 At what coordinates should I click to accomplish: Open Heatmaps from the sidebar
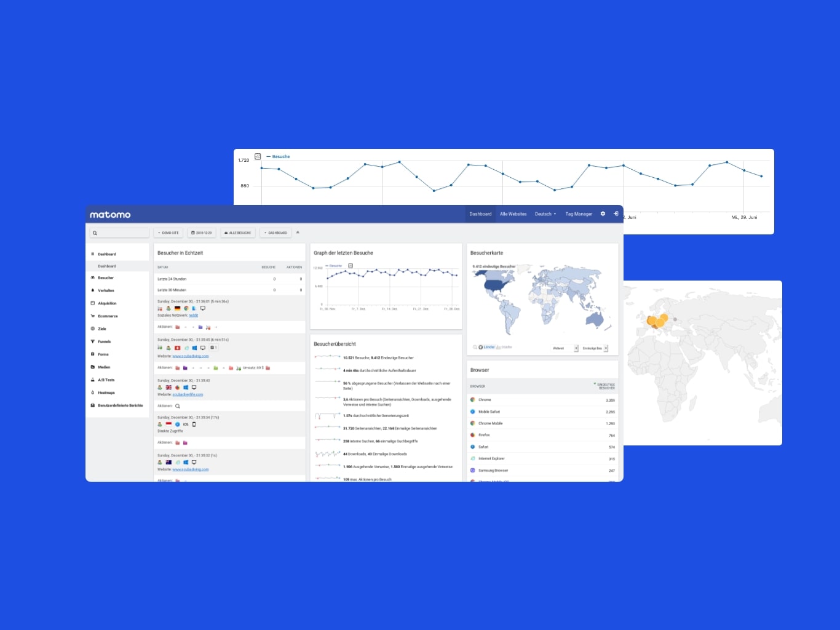click(106, 393)
